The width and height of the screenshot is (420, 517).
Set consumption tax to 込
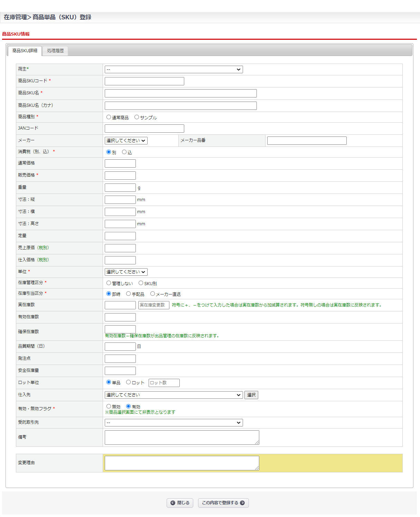(124, 152)
